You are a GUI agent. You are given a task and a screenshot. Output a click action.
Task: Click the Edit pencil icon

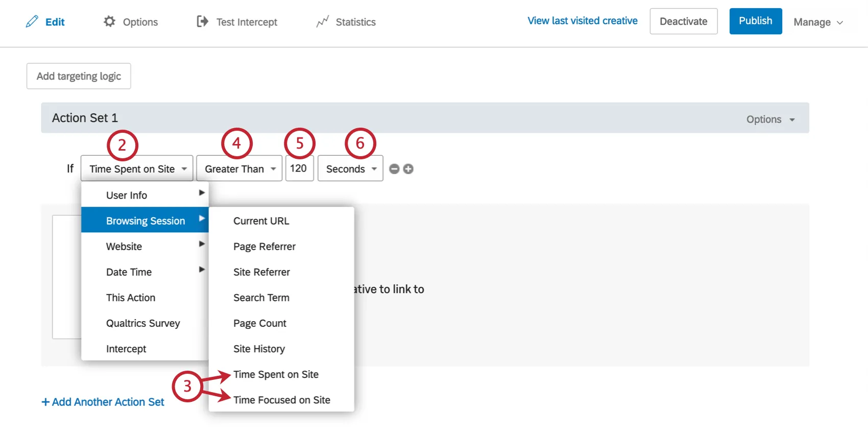tap(32, 21)
